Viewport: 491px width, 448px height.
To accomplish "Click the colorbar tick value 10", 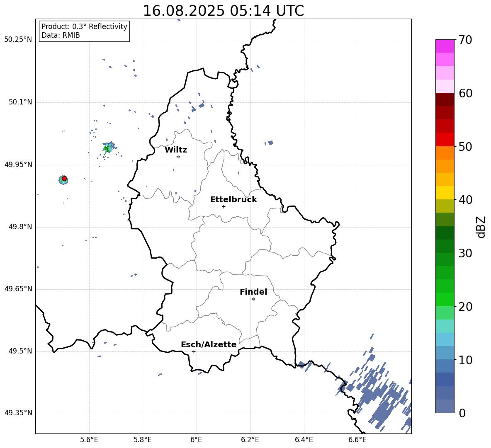I will (x=465, y=360).
